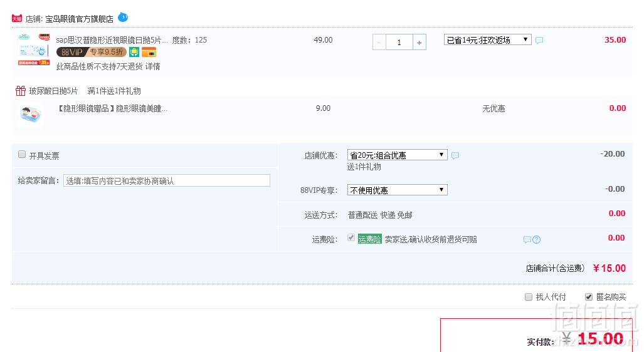Image resolution: width=644 pixels, height=352 pixels.
Task: Click the Tmall logo icon beside the shop name
Action: point(17,18)
